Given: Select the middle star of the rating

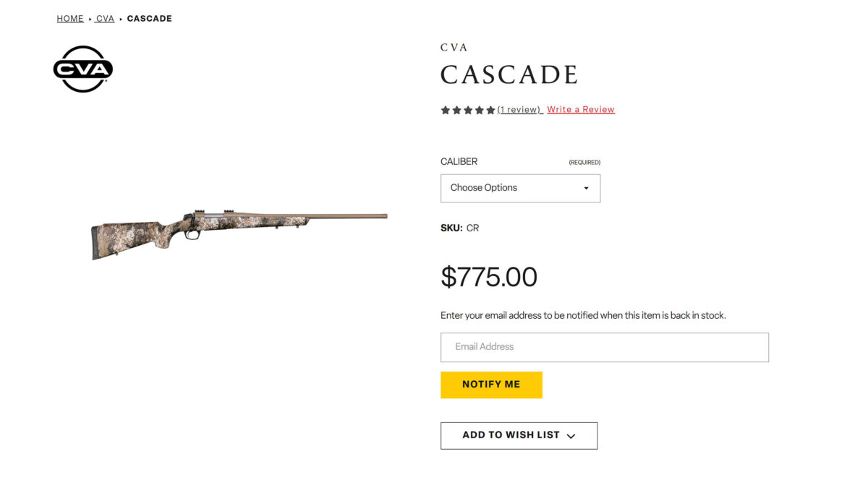Looking at the screenshot, I should point(468,109).
